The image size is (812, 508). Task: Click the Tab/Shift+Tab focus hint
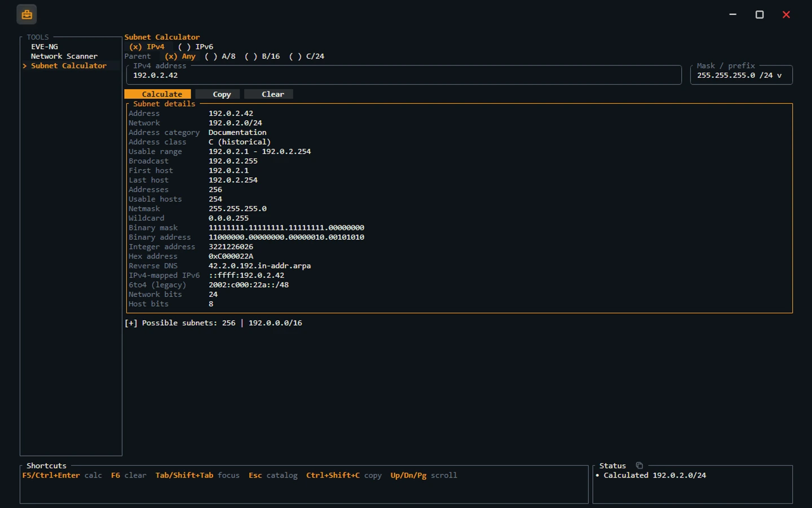(197, 475)
